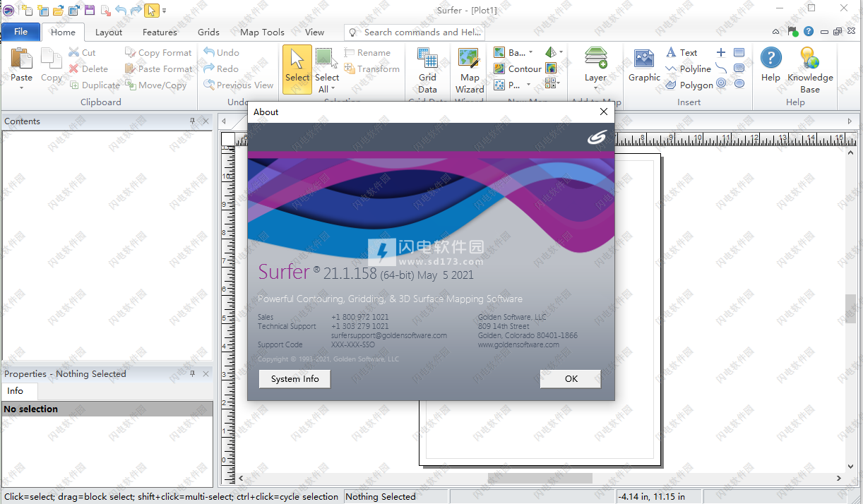Screen dimensions: 863x504
Task: Collapse the ribbon with caret icon
Action: click(x=776, y=32)
